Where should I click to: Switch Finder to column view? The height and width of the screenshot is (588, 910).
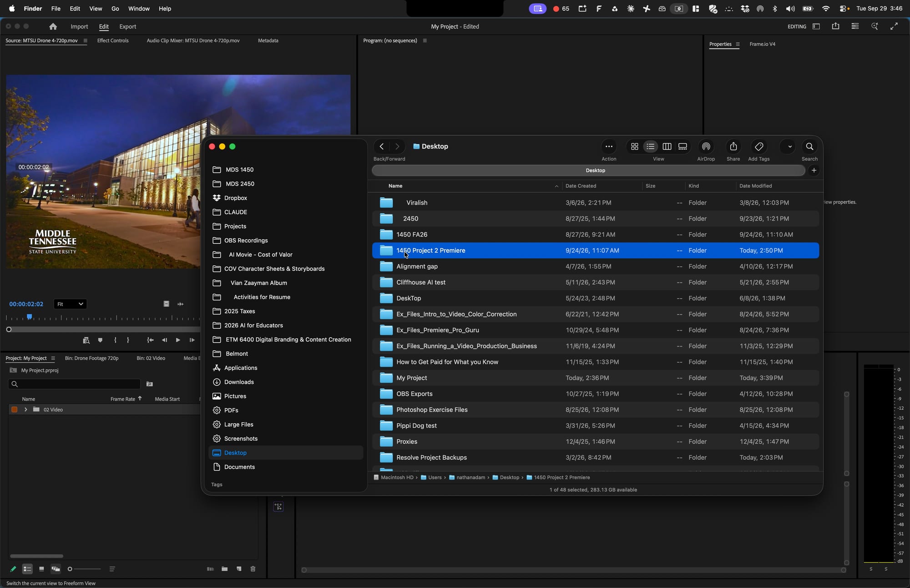click(667, 146)
